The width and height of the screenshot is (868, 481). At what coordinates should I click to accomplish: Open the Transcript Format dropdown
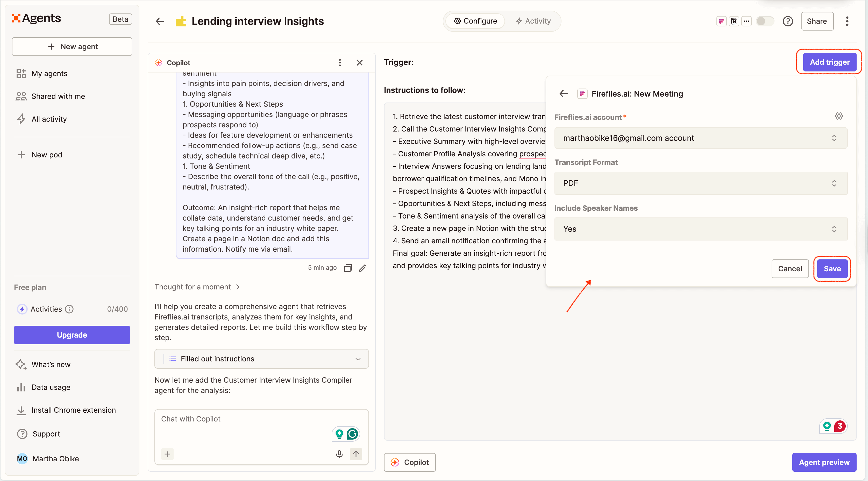pos(701,183)
